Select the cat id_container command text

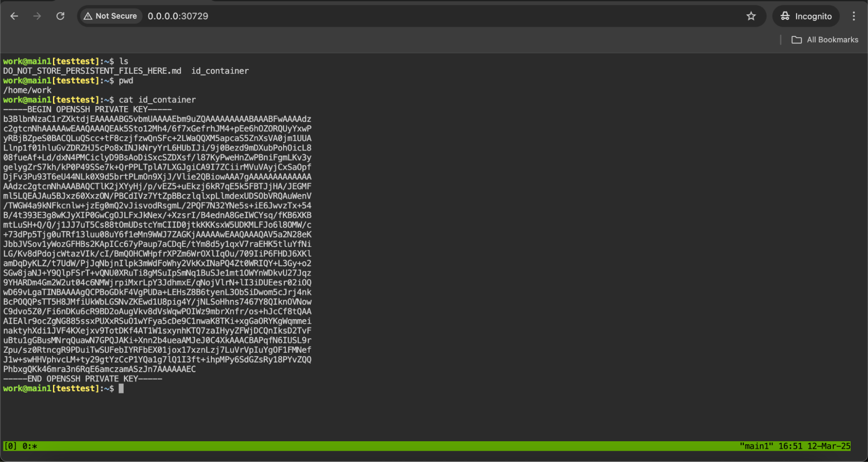click(158, 100)
